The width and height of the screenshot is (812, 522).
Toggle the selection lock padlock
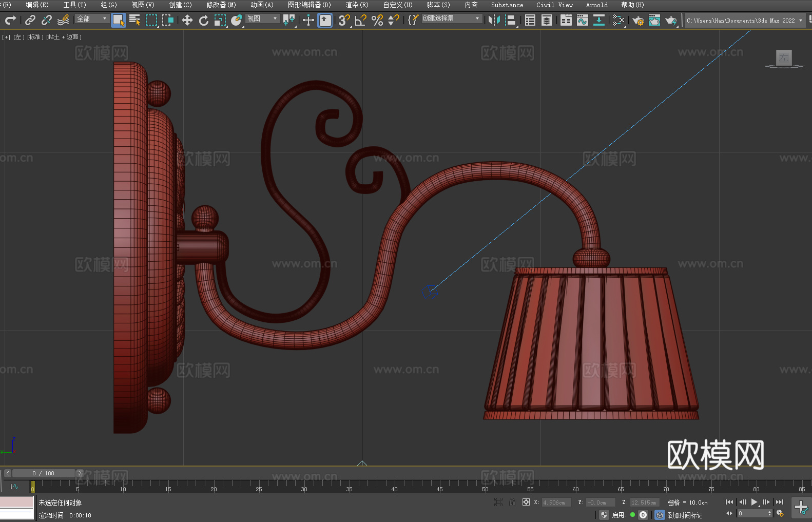[x=512, y=502]
